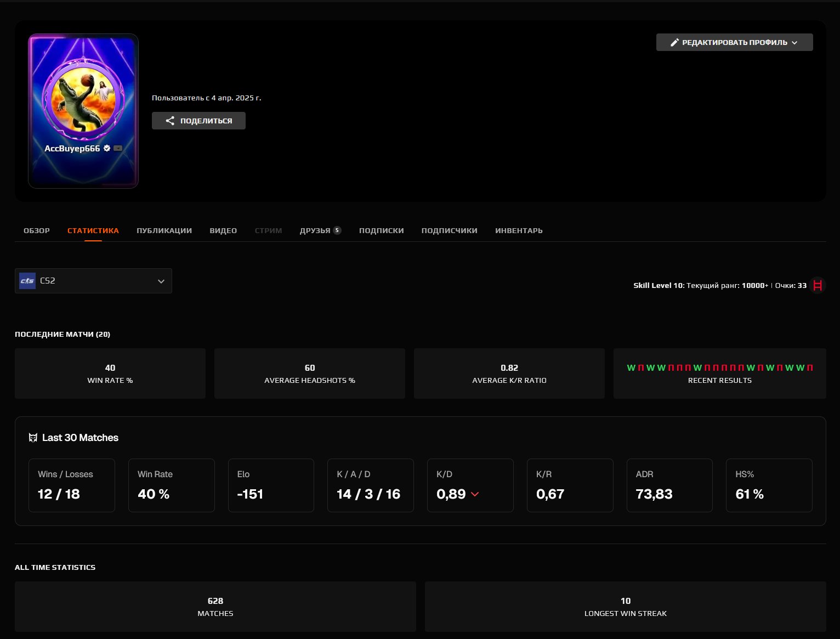
Task: Switch to the Обзор tab
Action: (37, 230)
